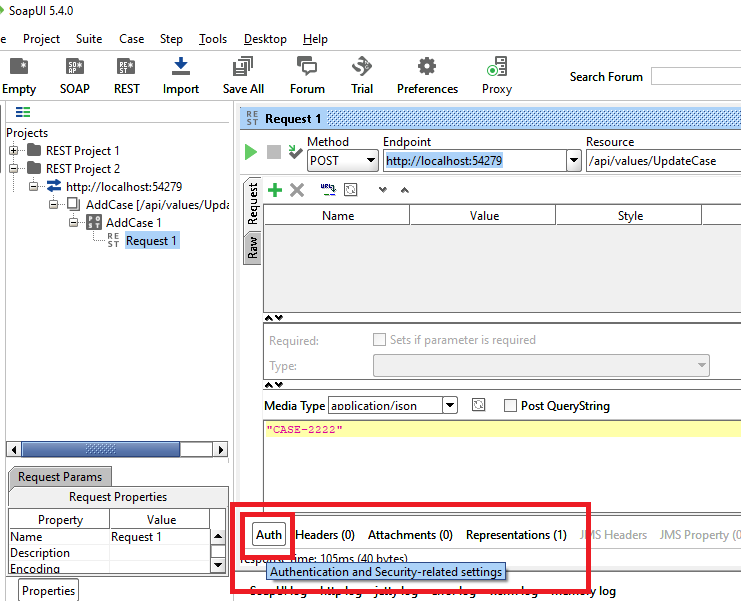Viewport: 741px width, 601px height.
Task: Click the Resource path field
Action: click(663, 161)
